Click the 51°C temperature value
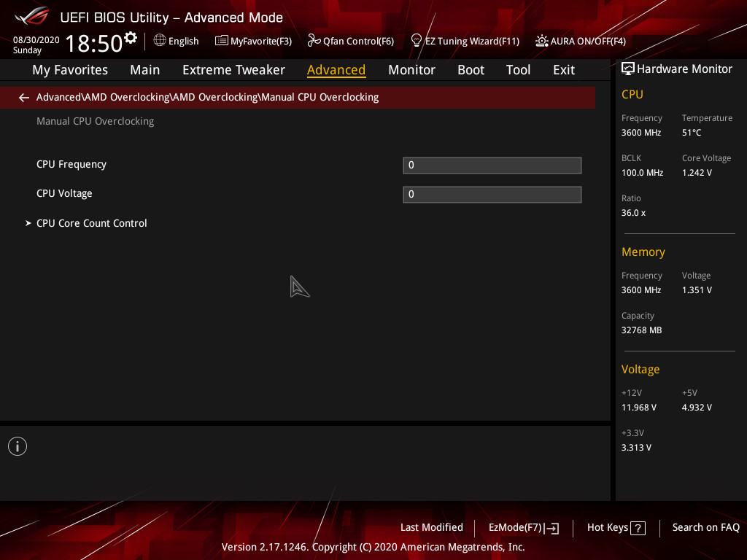The width and height of the screenshot is (747, 560). click(x=692, y=133)
